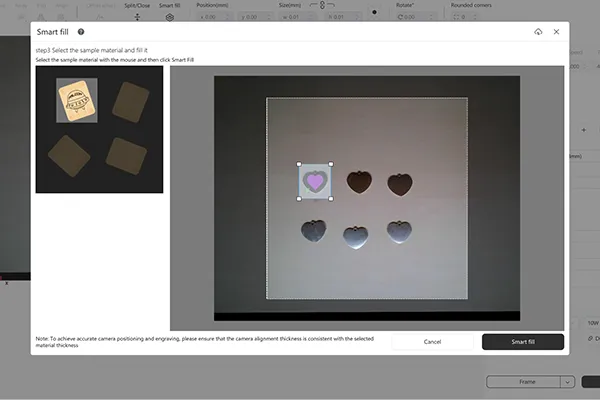Select the bottom-right silver heart
This screenshot has width=600, height=400.
[398, 232]
